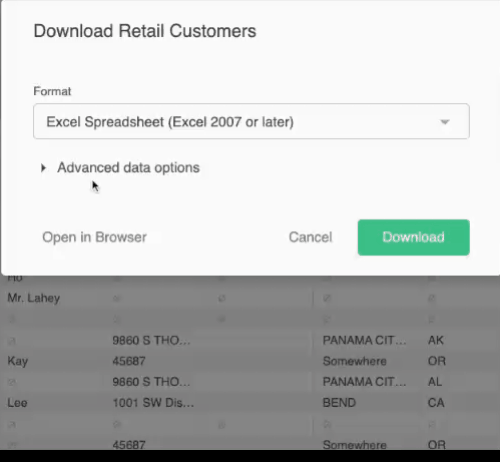The width and height of the screenshot is (500, 462).
Task: Expand Advanced data options
Action: coord(120,168)
